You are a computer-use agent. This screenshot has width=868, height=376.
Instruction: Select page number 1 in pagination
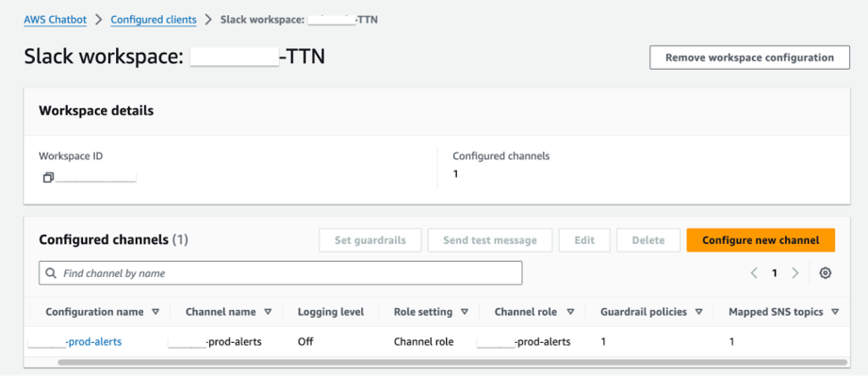pyautogui.click(x=775, y=273)
